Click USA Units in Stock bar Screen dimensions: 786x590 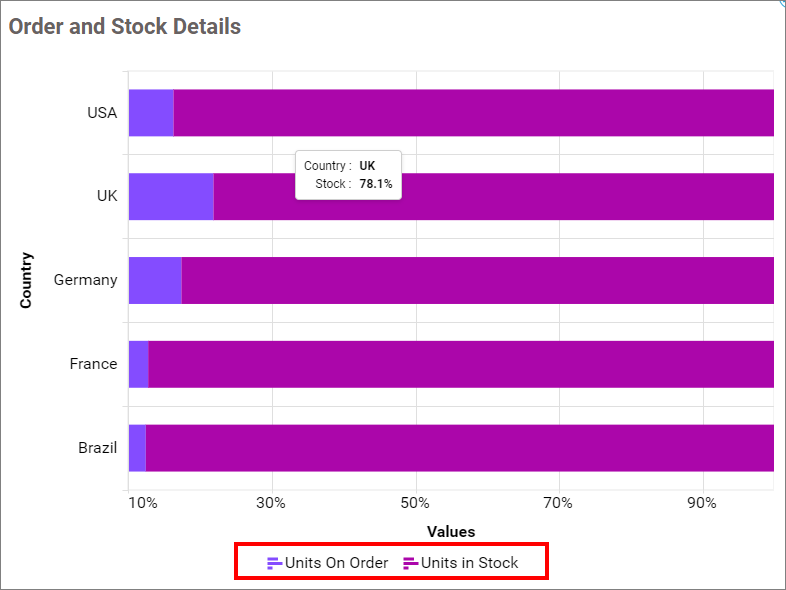(473, 113)
